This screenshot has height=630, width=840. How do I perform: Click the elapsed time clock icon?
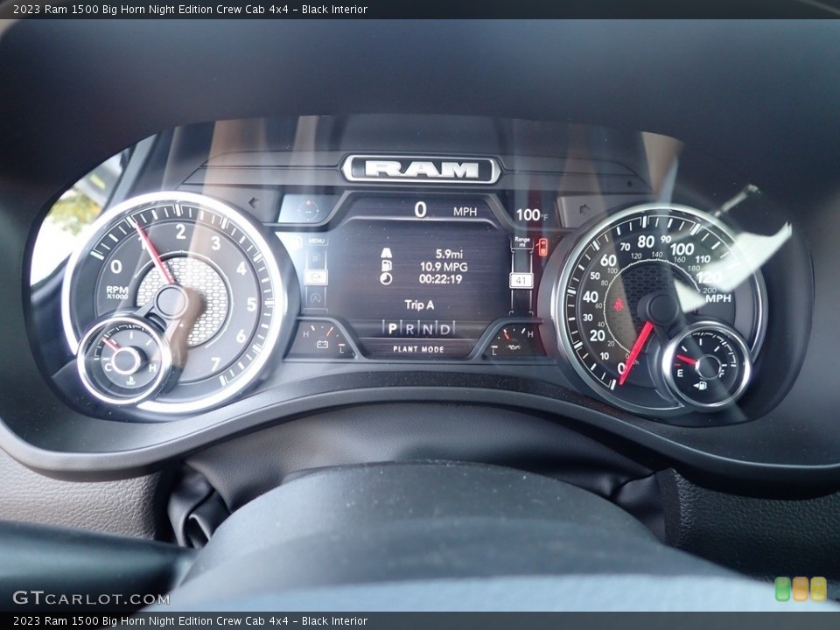click(386, 278)
